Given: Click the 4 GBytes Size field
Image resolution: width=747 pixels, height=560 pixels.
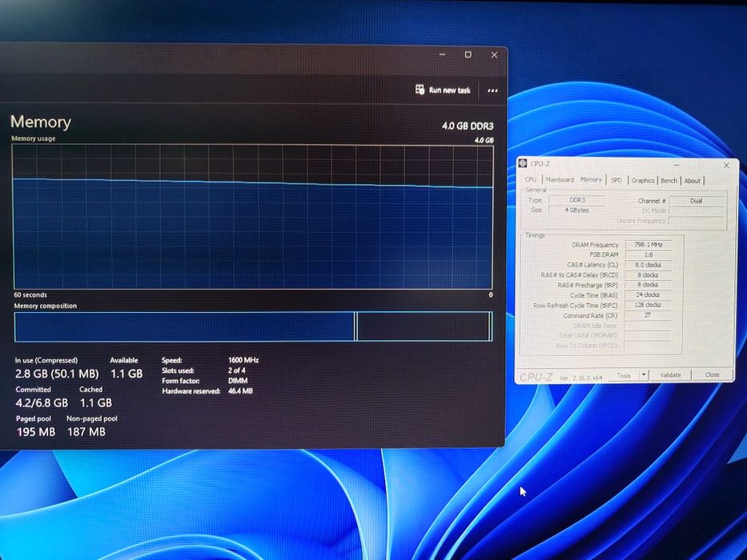Looking at the screenshot, I should coord(577,210).
